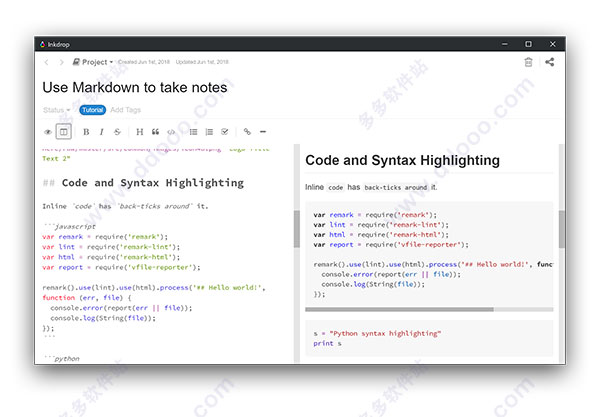Toggle the preview eye icon
This screenshot has width=600, height=417.
[x=48, y=132]
